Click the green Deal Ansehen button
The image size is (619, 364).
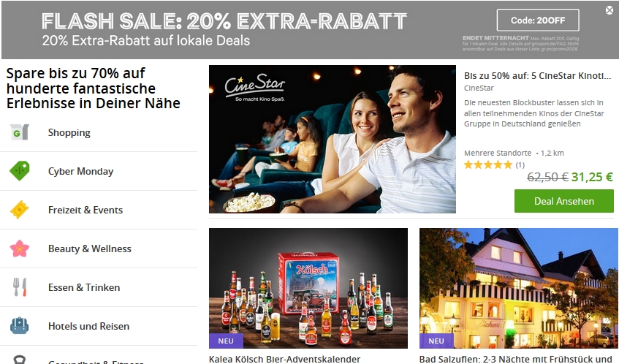[x=563, y=201]
